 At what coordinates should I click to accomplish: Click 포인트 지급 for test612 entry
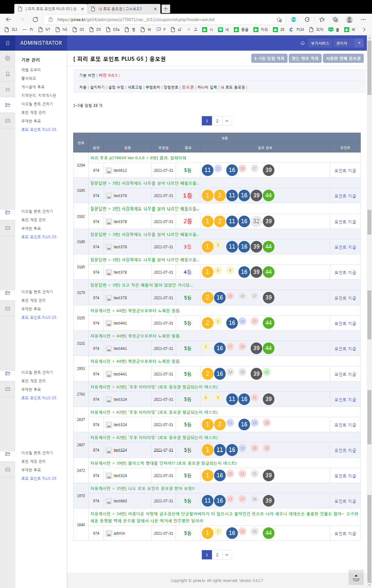[x=345, y=170]
